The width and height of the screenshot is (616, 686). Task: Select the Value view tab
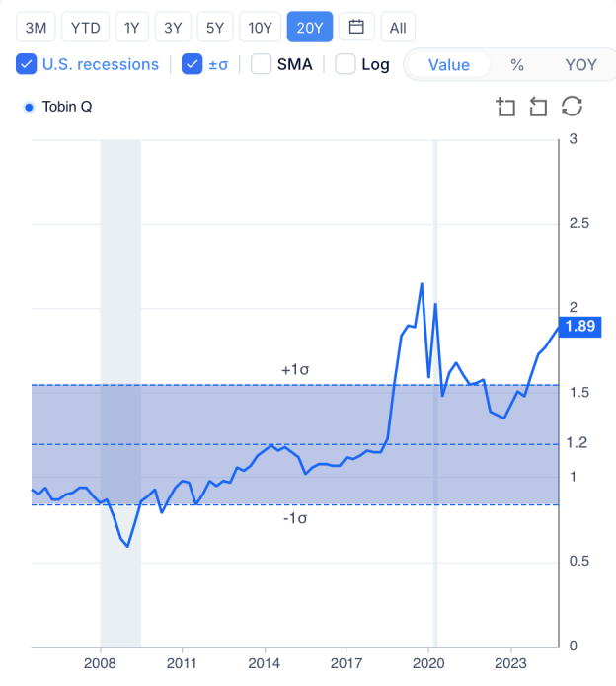[x=448, y=65]
